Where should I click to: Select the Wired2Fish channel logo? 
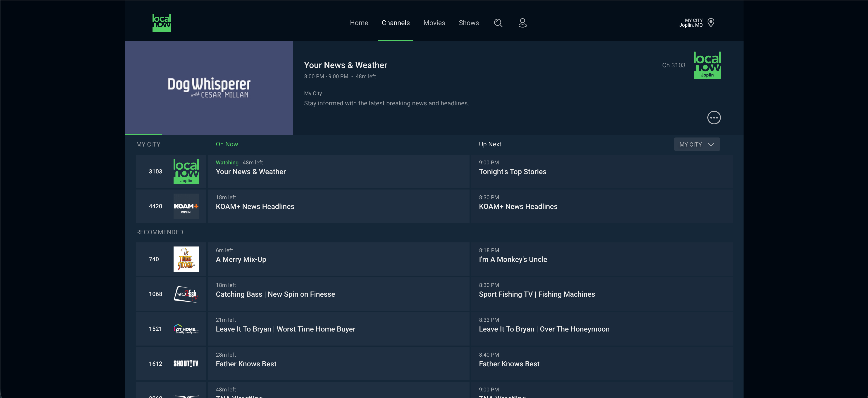point(186,294)
